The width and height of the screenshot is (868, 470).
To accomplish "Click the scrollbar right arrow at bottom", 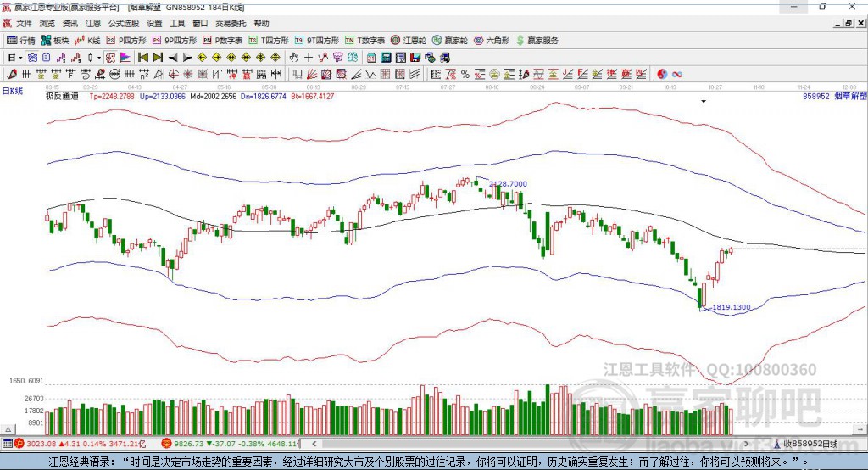I will pyautogui.click(x=746, y=444).
